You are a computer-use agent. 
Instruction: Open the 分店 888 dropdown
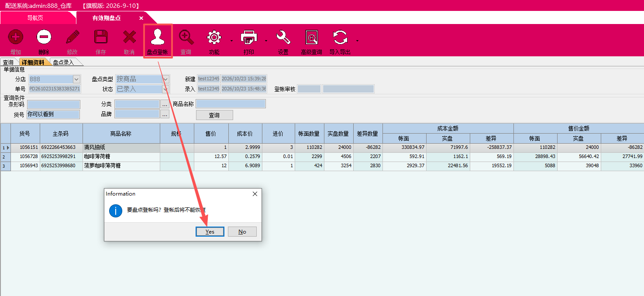tap(77, 79)
